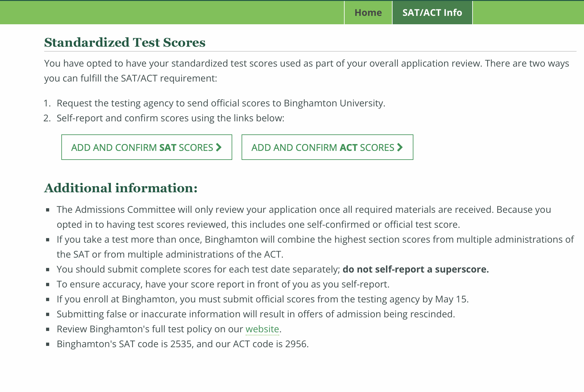
Task: Click the chevron on the SAT scores button
Action: (x=219, y=147)
